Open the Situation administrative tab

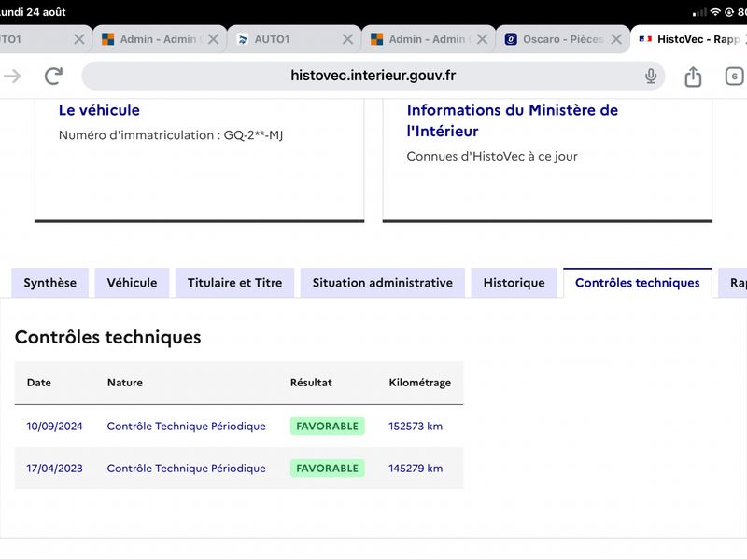[x=383, y=283]
